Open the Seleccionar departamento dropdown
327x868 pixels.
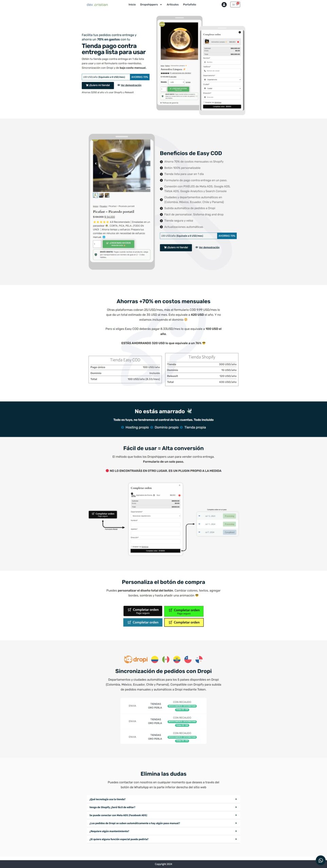156,516
